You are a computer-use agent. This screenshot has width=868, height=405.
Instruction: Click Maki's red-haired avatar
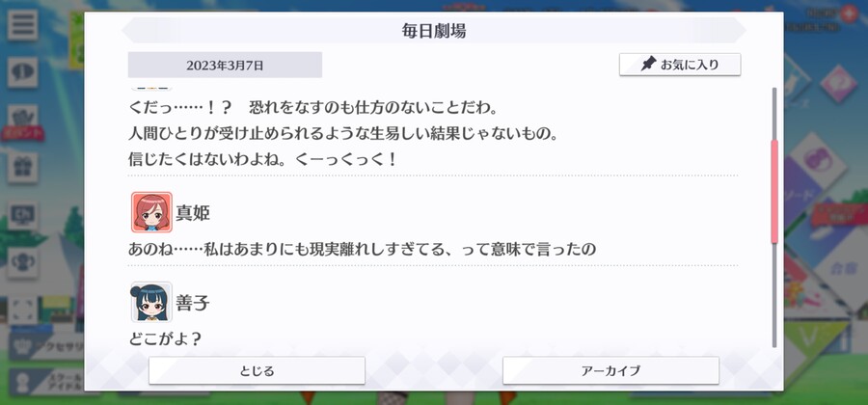(151, 212)
